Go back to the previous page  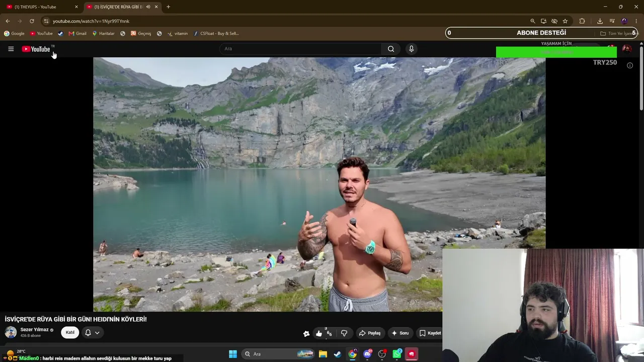click(8, 21)
